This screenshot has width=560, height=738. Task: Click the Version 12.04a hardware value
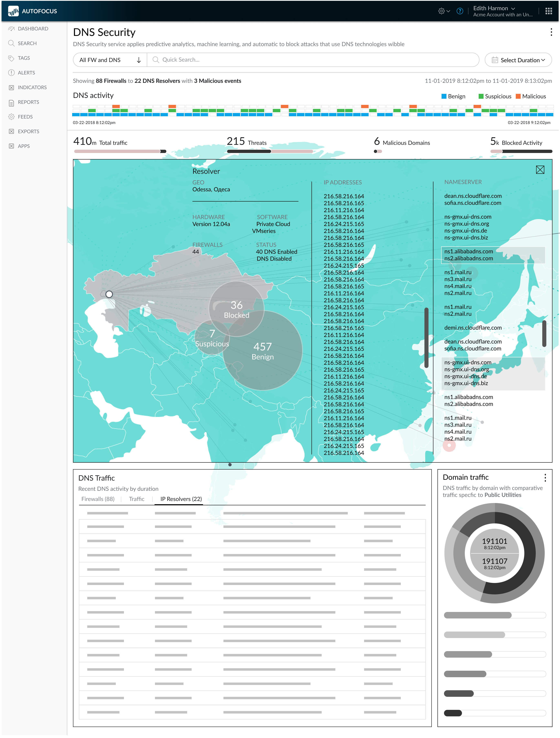211,224
